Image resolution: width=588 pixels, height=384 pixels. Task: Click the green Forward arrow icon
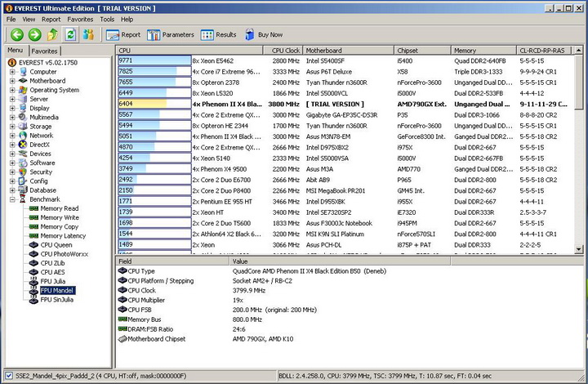click(x=35, y=35)
